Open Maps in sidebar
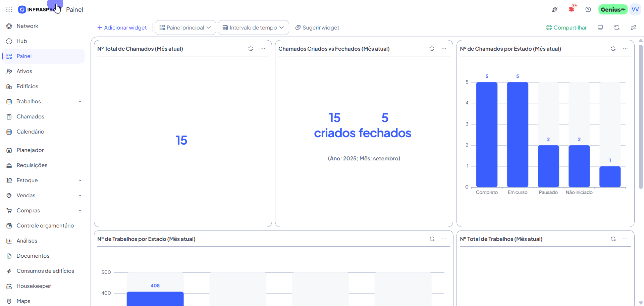The height and width of the screenshot is (306, 644). click(x=43, y=301)
